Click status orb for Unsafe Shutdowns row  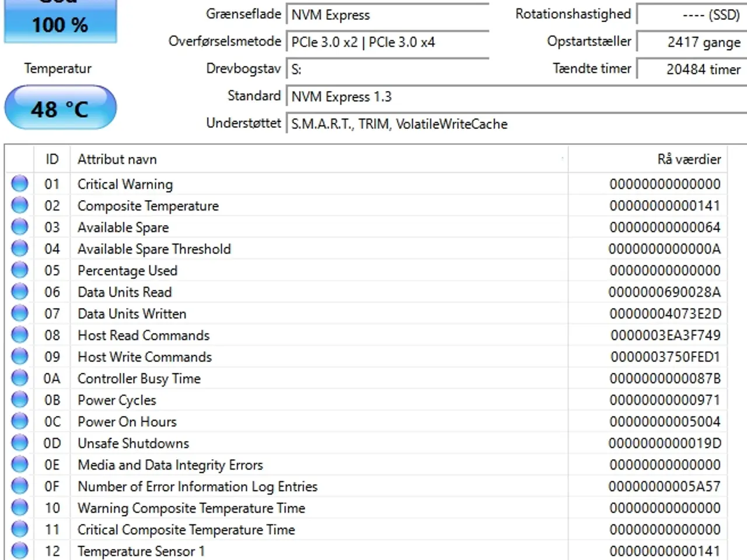click(x=19, y=443)
